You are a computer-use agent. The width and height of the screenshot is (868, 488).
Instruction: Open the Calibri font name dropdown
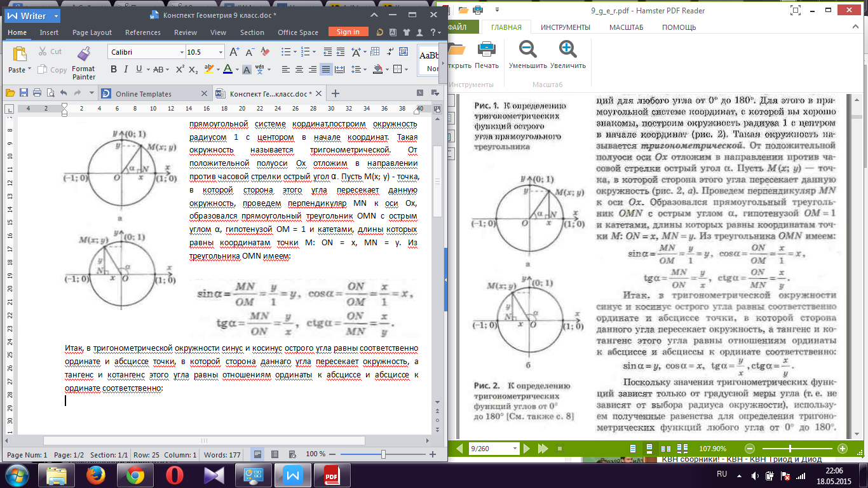tap(180, 52)
